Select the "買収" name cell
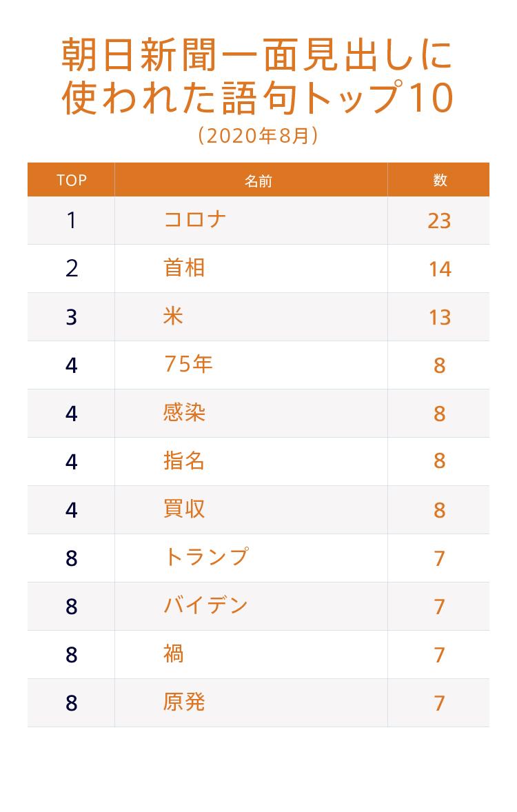 click(x=184, y=509)
